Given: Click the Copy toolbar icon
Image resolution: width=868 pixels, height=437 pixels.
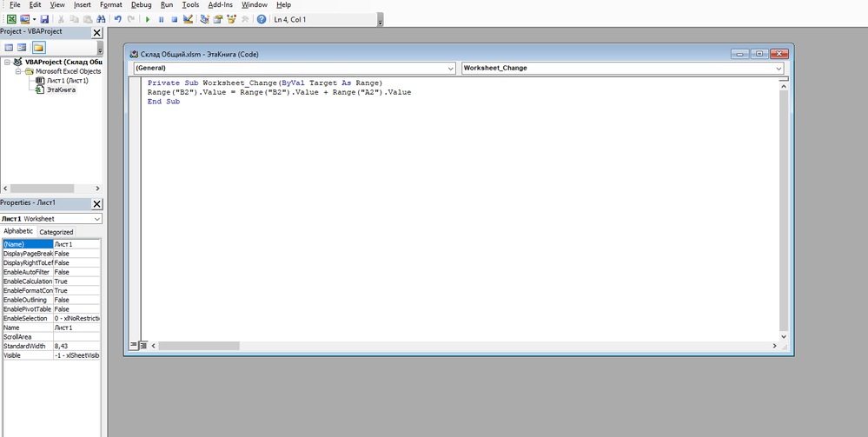Looking at the screenshot, I should click(75, 19).
